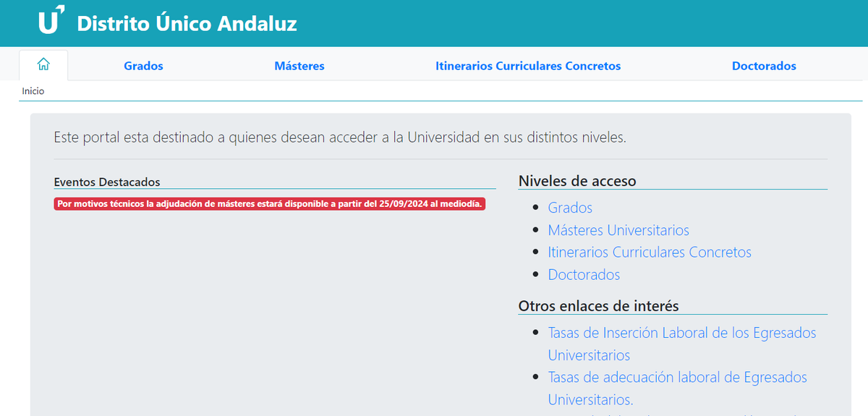This screenshot has width=868, height=416.
Task: Follow the Másteres Universitarios link
Action: pos(618,230)
